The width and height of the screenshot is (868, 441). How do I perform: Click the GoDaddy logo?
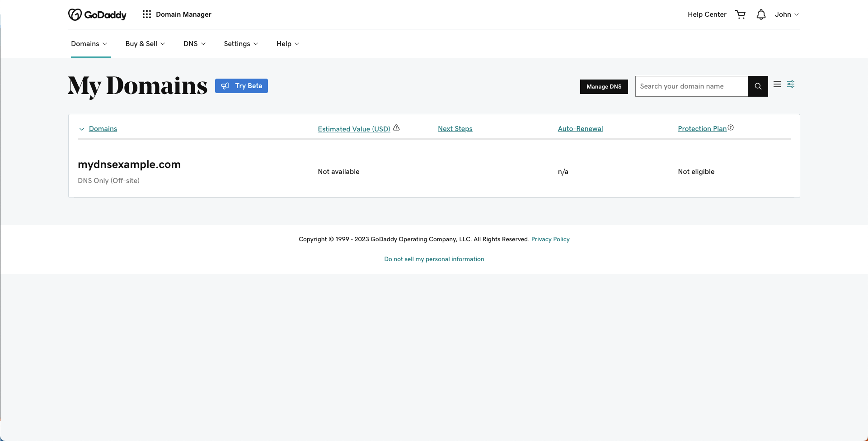coord(97,14)
